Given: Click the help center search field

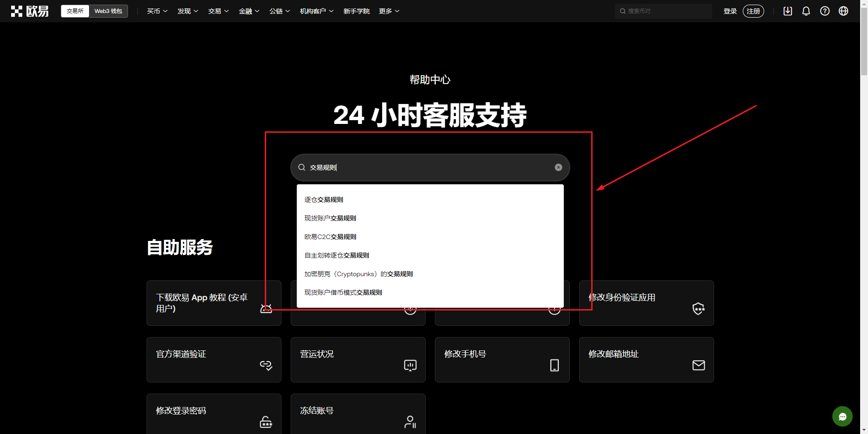Looking at the screenshot, I should [x=430, y=168].
